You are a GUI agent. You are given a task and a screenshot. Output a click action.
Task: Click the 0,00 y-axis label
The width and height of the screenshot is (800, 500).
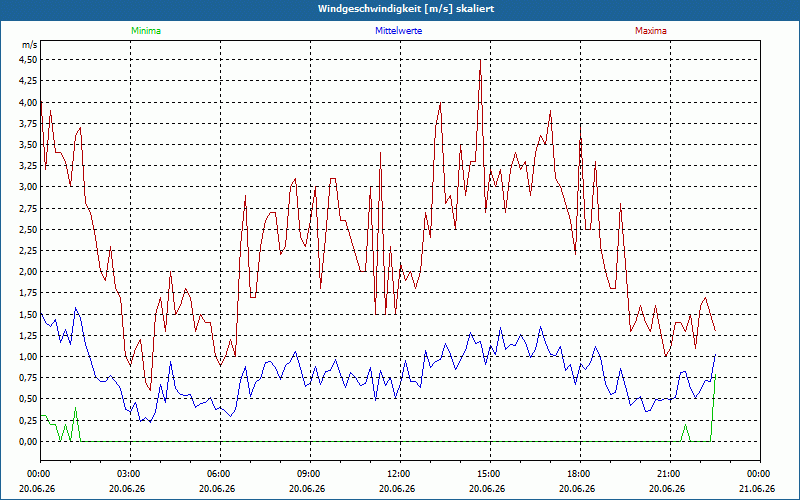pos(28,441)
